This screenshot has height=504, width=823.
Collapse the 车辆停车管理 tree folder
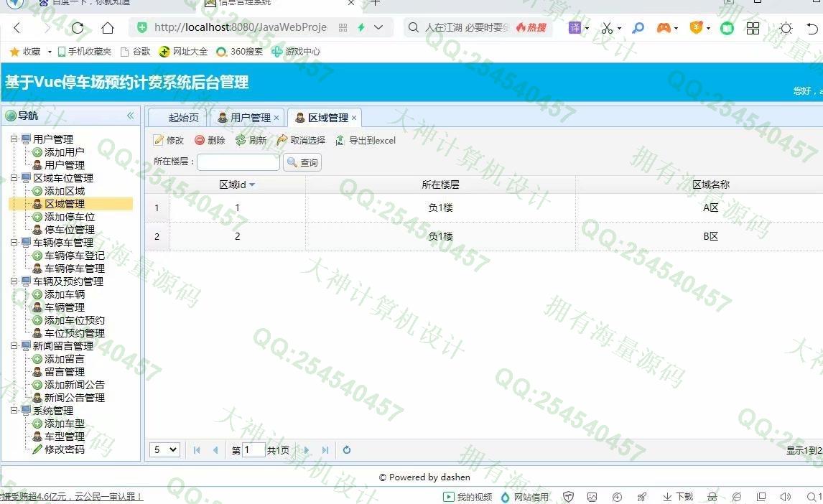coord(14,242)
